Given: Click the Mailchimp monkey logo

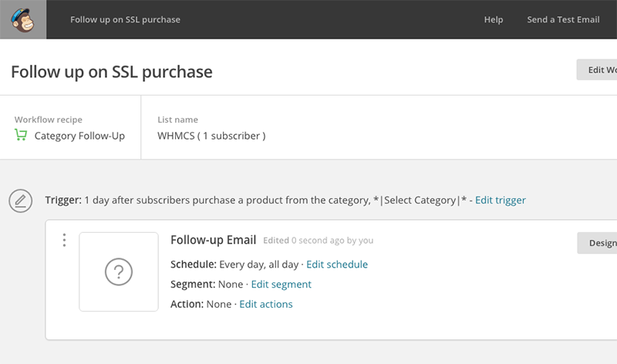Looking at the screenshot, I should (x=23, y=20).
